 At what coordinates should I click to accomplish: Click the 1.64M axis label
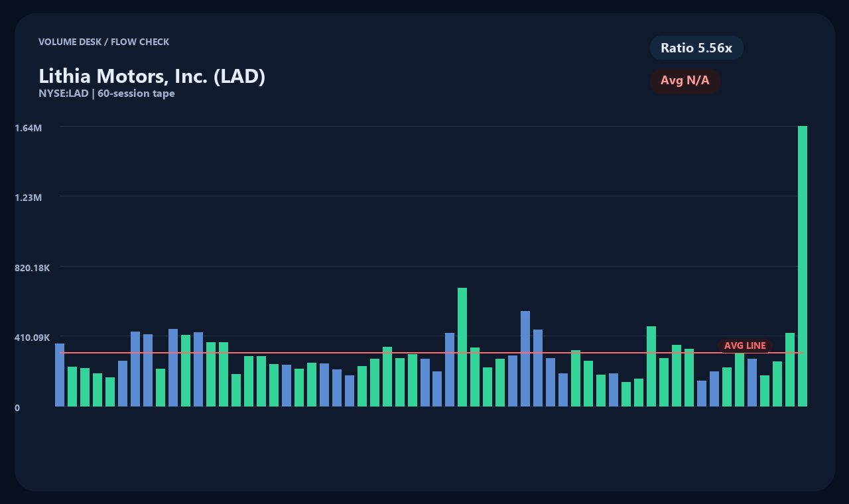(29, 127)
